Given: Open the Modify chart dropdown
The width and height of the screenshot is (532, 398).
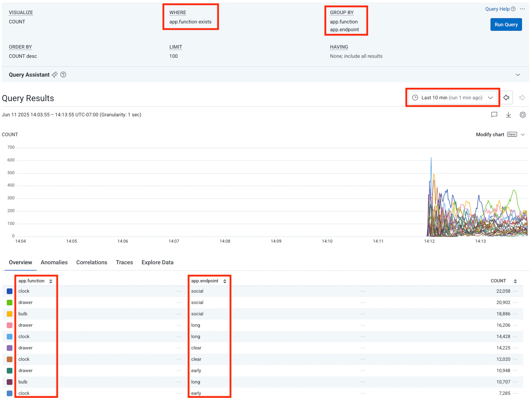Looking at the screenshot, I should tap(523, 134).
